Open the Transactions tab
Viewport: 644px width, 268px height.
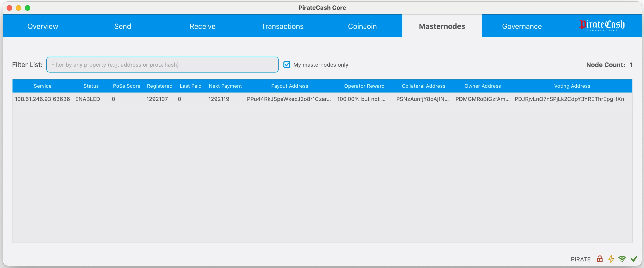pos(282,26)
